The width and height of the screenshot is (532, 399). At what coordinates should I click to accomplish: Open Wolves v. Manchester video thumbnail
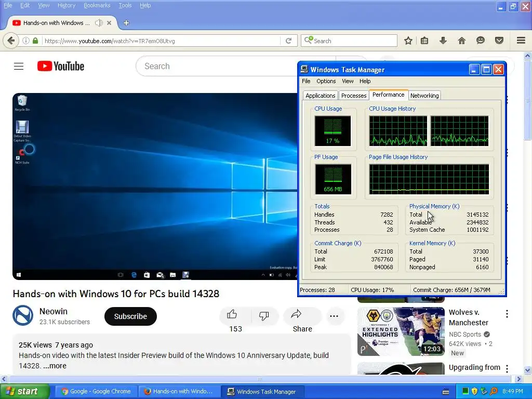click(x=401, y=331)
